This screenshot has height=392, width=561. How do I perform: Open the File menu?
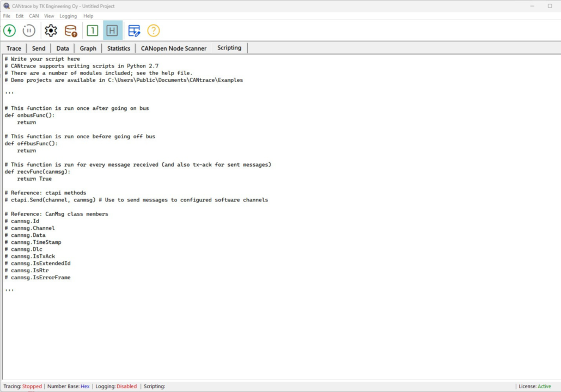pos(7,16)
